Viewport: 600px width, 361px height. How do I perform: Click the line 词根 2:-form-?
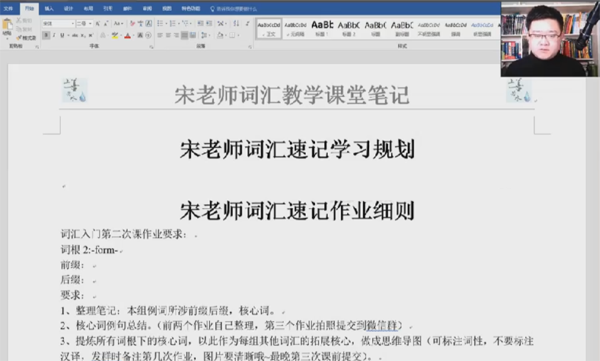click(89, 250)
